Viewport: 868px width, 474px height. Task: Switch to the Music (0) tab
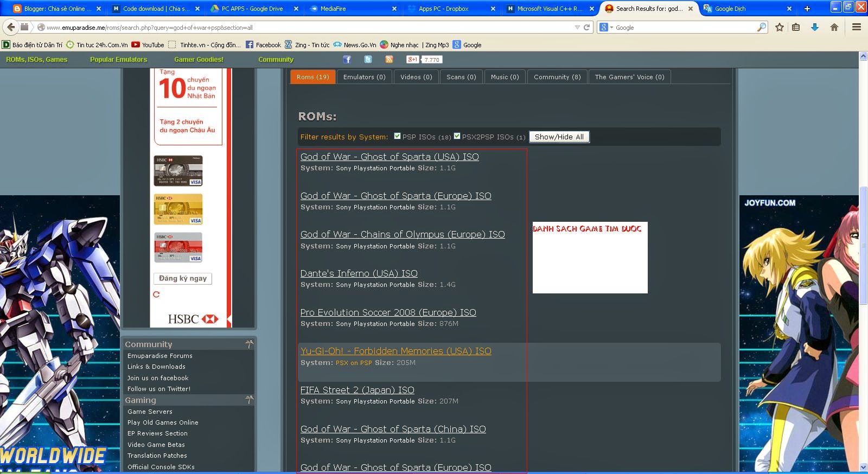coord(505,77)
